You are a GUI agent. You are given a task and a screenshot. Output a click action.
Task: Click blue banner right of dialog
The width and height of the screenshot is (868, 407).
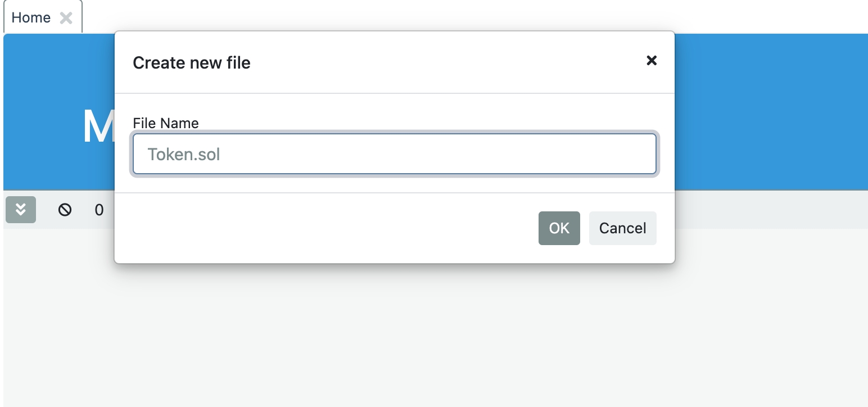[770, 112]
